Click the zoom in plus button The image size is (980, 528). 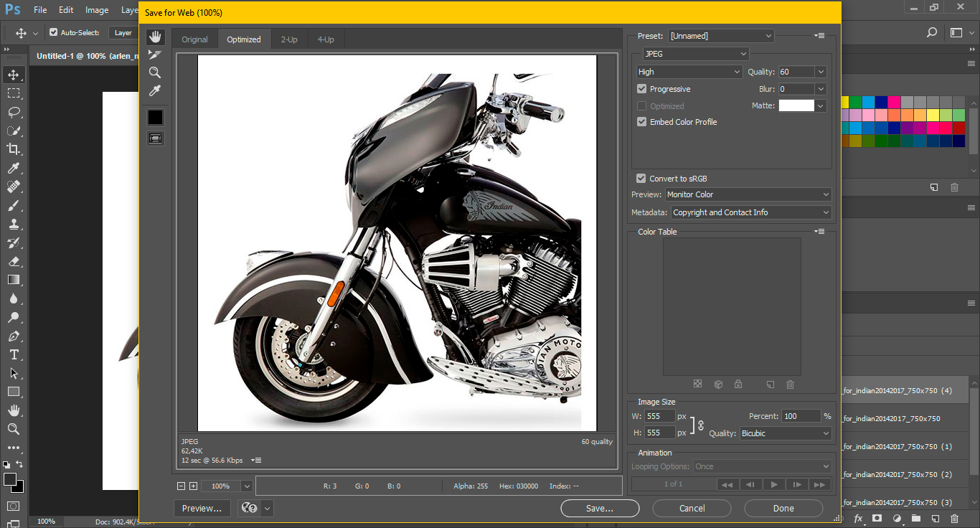pyautogui.click(x=193, y=486)
